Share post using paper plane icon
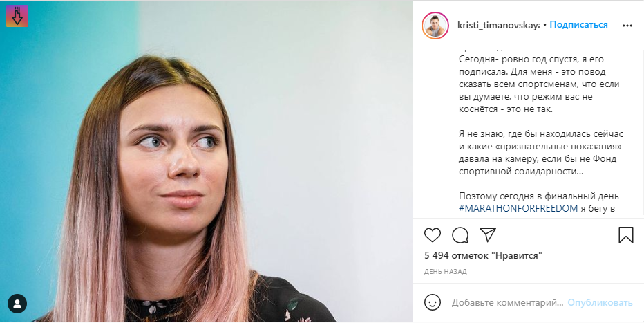Image resolution: width=644 pixels, height=323 pixels. pyautogui.click(x=488, y=234)
